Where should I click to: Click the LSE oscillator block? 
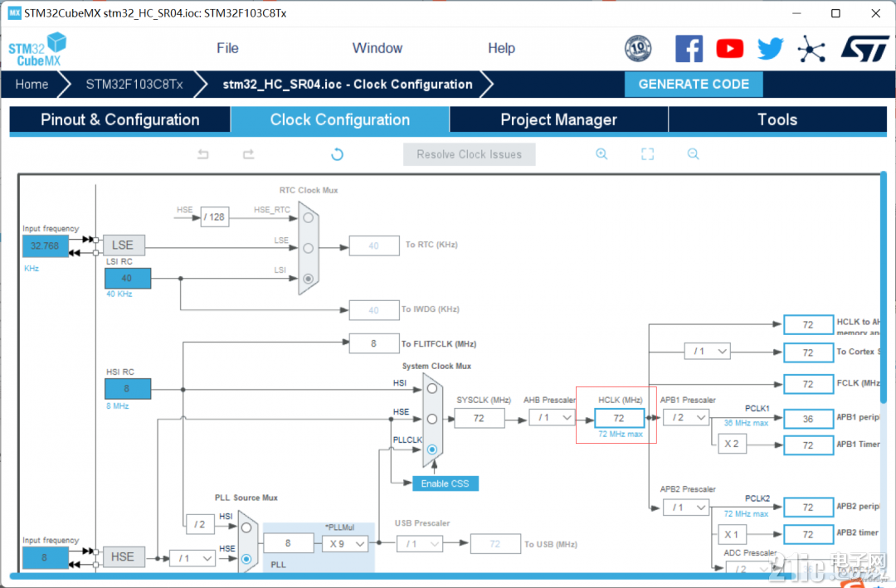123,245
